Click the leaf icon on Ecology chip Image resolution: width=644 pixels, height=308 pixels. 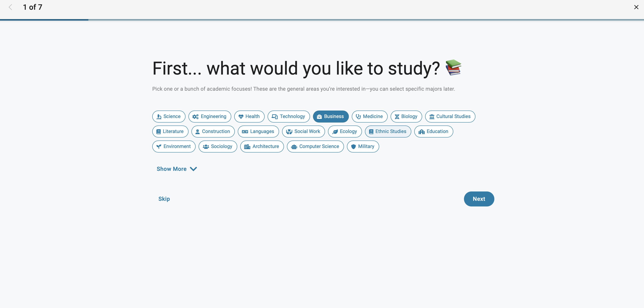[335, 132]
